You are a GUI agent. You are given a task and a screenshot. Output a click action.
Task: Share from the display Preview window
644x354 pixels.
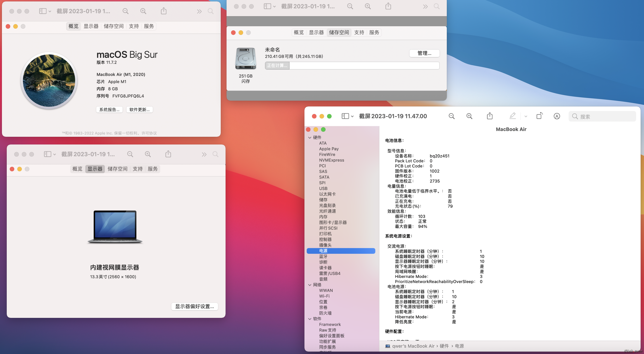click(x=168, y=154)
